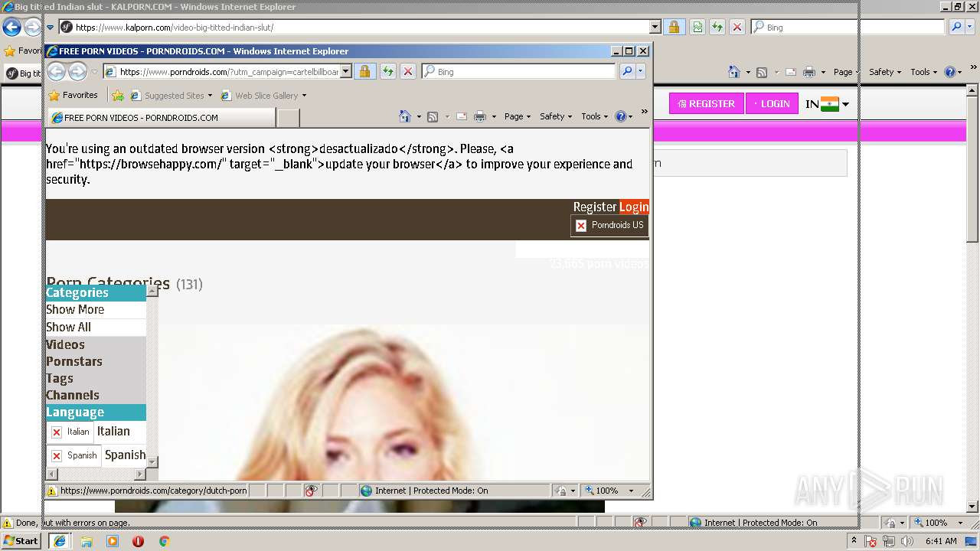
Task: Click the search magnifier in front window
Action: [x=627, y=71]
